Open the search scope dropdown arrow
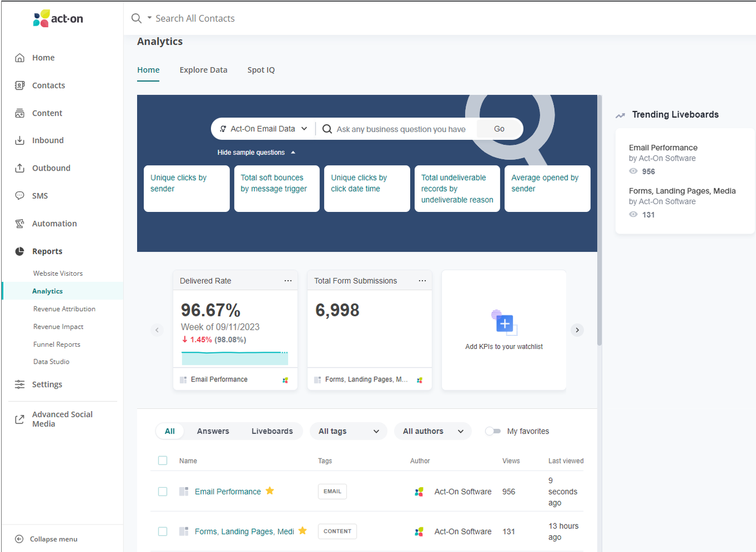This screenshot has height=552, width=756. [149, 18]
